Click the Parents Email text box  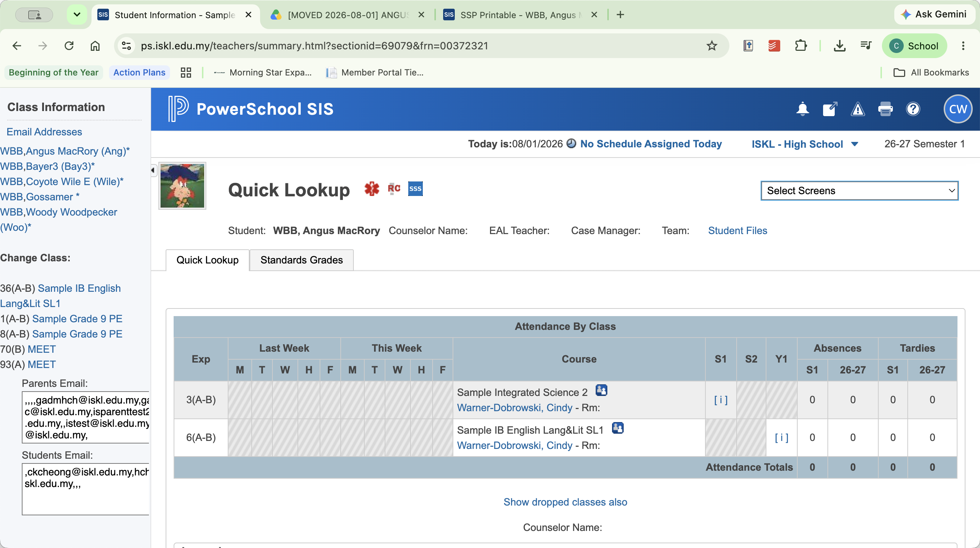[x=86, y=417]
